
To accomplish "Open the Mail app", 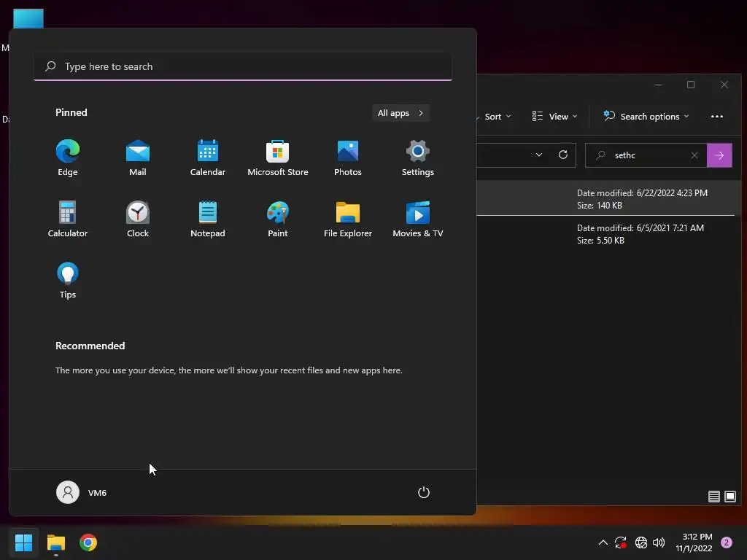I will coord(138,158).
